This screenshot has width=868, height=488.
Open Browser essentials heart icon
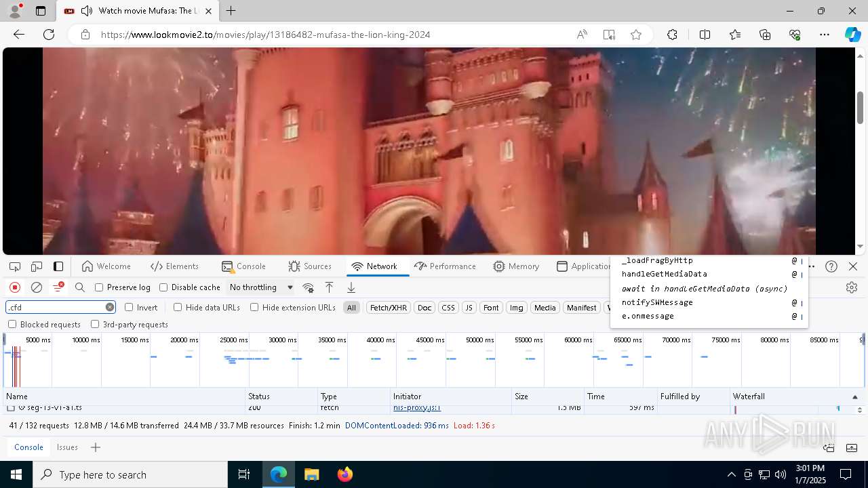tap(795, 35)
